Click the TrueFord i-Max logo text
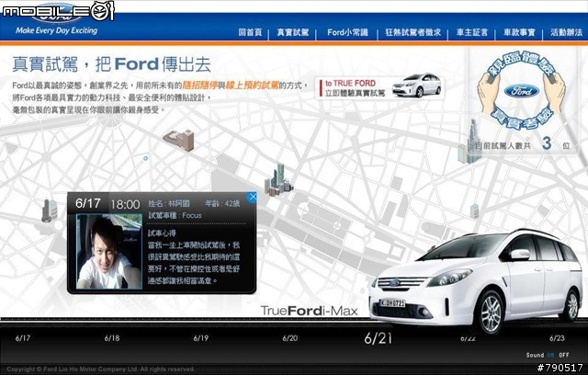 click(309, 311)
